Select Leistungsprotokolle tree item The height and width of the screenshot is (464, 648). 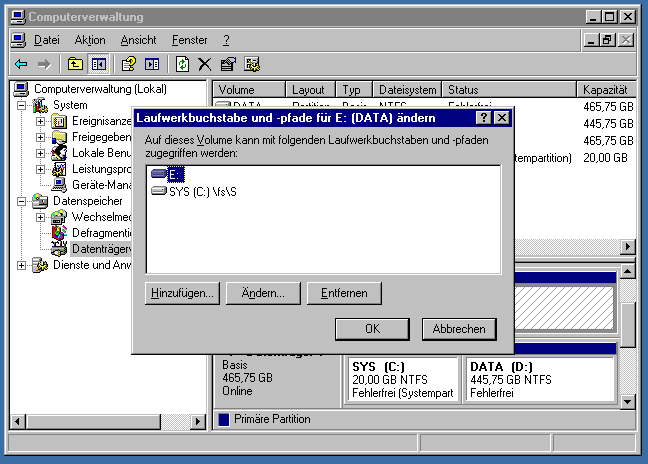(101, 169)
